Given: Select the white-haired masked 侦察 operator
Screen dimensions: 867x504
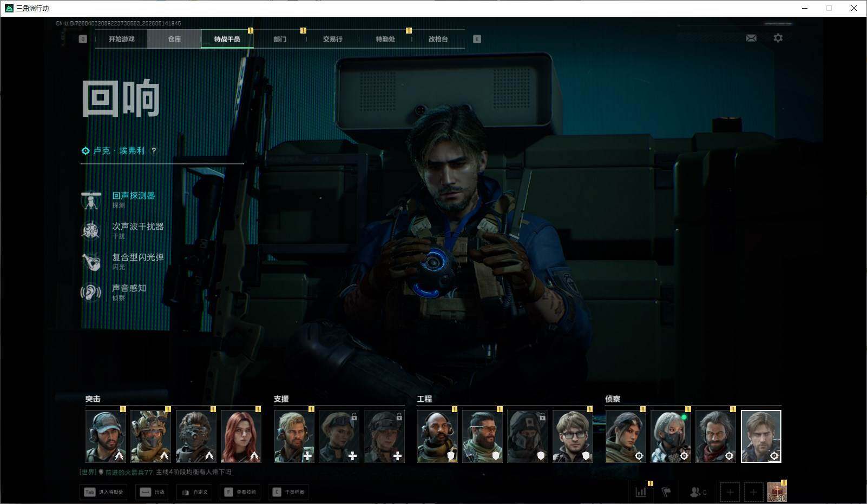Looking at the screenshot, I should click(x=671, y=436).
